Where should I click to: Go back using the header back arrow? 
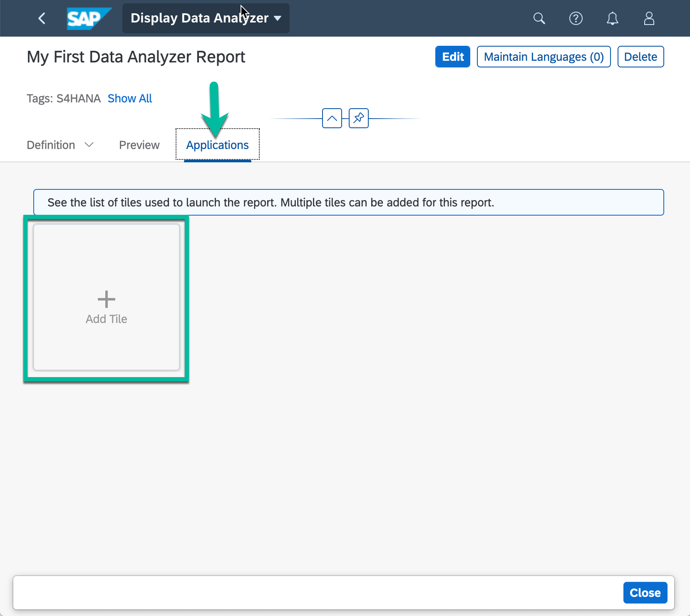[x=42, y=18]
